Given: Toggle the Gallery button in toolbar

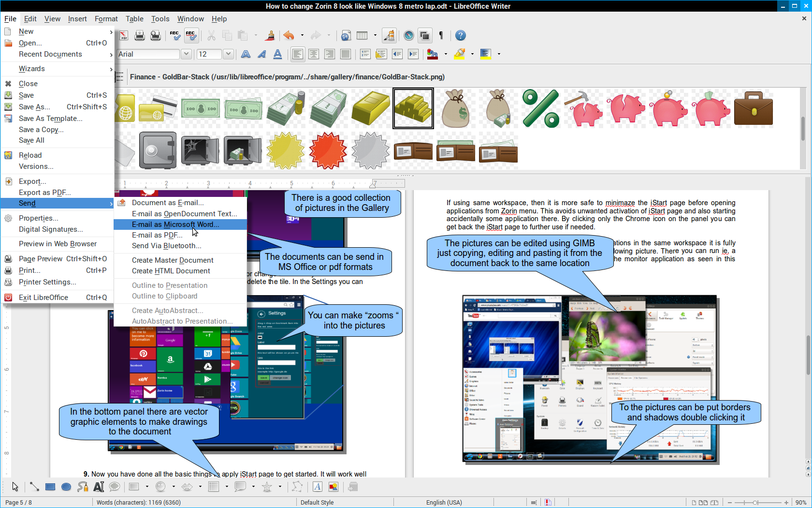Looking at the screenshot, I should tap(424, 36).
